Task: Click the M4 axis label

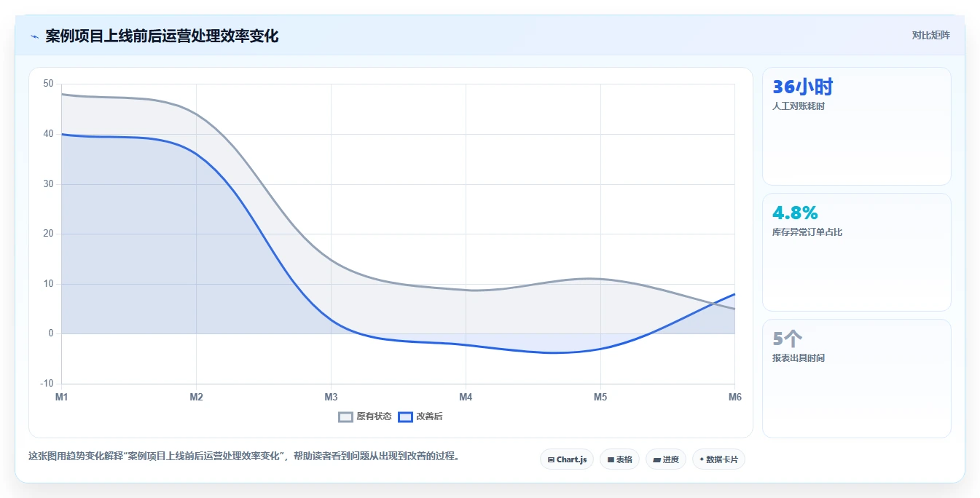Action: (466, 397)
